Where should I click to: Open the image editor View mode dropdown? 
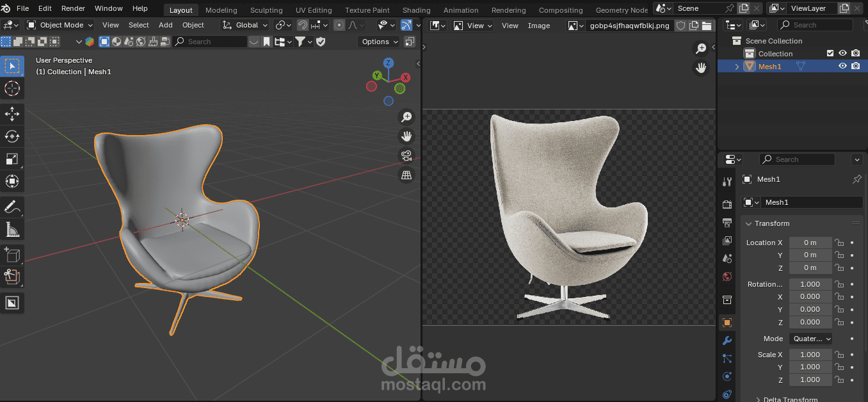tap(473, 26)
